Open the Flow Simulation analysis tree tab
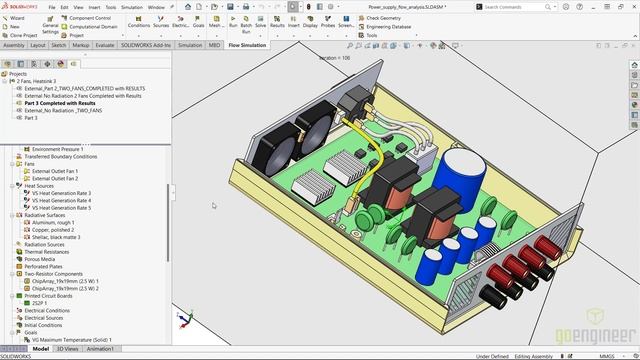 pos(74,64)
